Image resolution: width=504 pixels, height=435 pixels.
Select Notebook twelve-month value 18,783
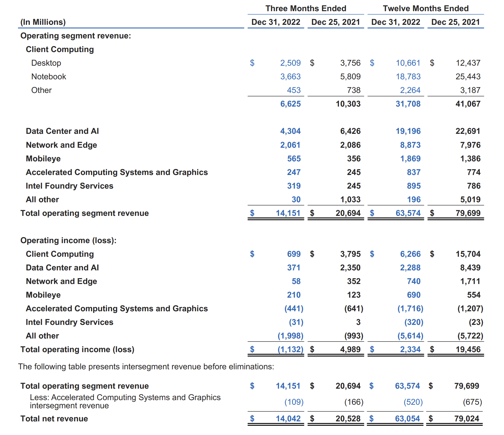408,77
